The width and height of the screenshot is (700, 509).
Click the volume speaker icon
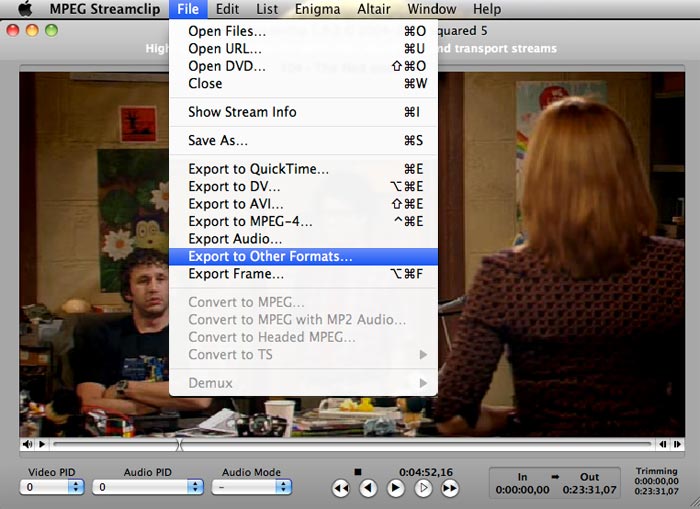28,444
